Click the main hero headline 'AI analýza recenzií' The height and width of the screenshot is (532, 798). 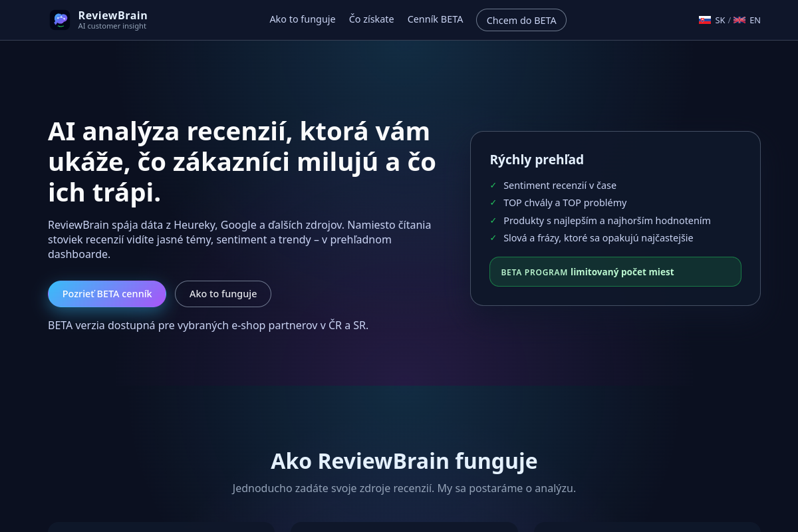click(x=242, y=162)
